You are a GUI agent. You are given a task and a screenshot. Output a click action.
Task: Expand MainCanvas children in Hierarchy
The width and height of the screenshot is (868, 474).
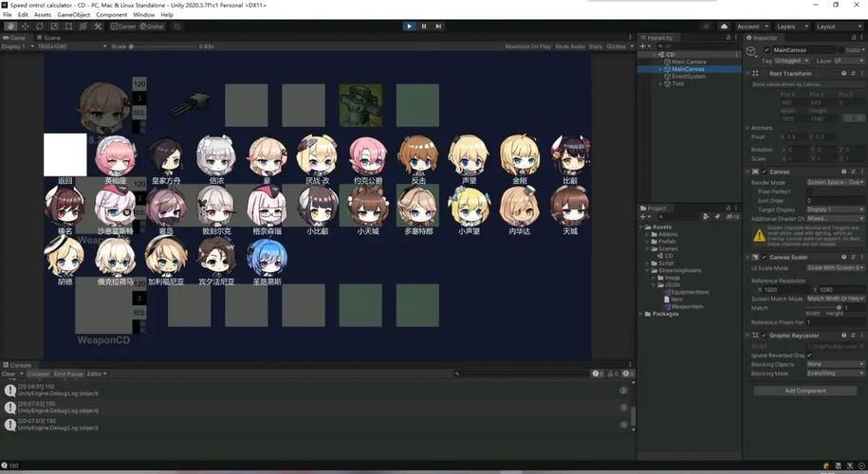click(660, 69)
